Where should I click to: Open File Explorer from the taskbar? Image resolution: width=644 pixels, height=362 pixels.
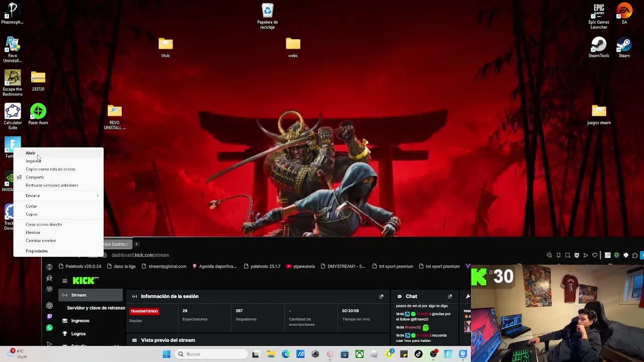271,354
